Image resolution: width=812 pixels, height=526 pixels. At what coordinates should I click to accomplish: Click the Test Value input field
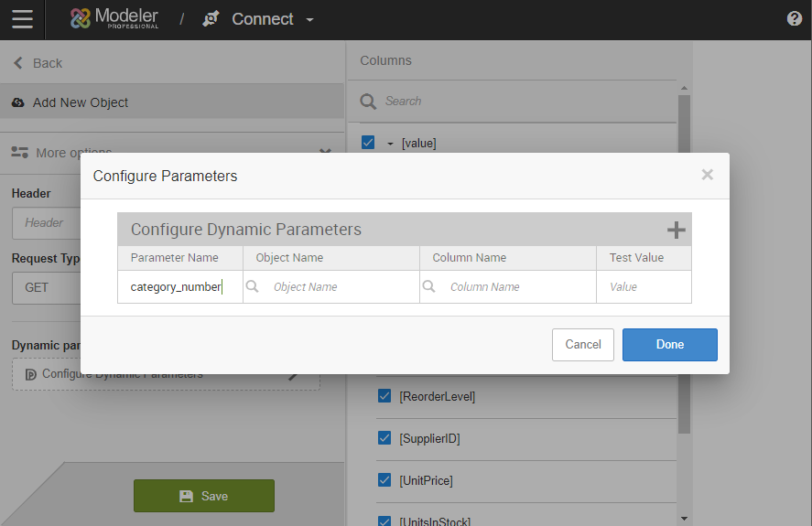[644, 286]
